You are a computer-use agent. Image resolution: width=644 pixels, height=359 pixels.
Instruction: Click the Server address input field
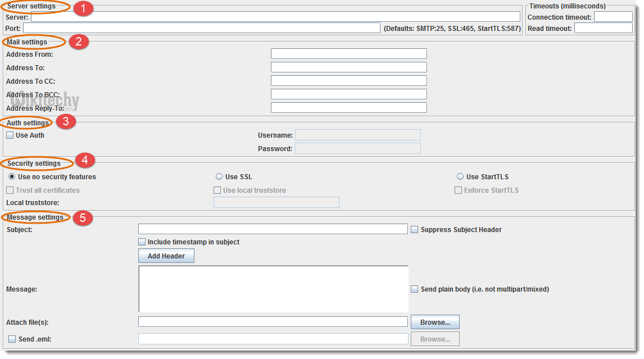(x=275, y=17)
